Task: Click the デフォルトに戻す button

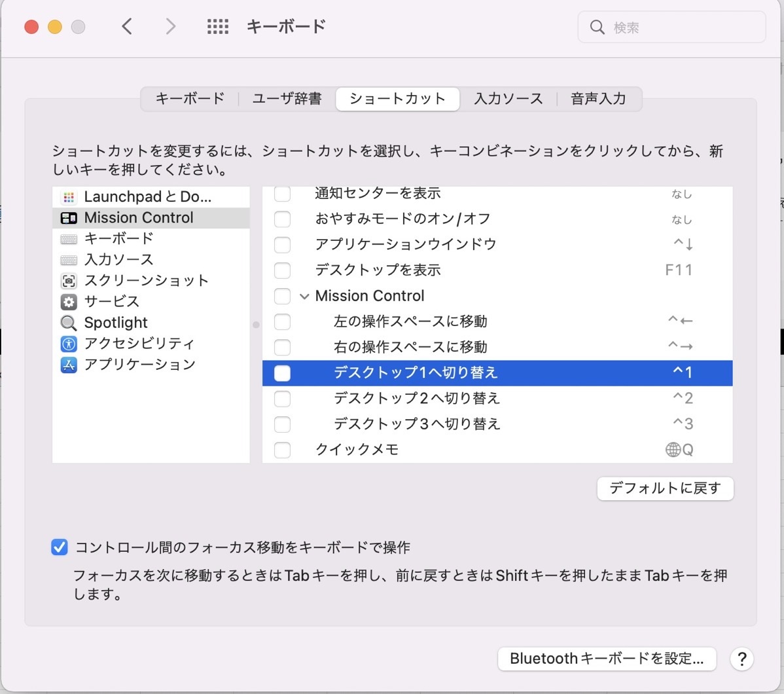Action: [665, 488]
